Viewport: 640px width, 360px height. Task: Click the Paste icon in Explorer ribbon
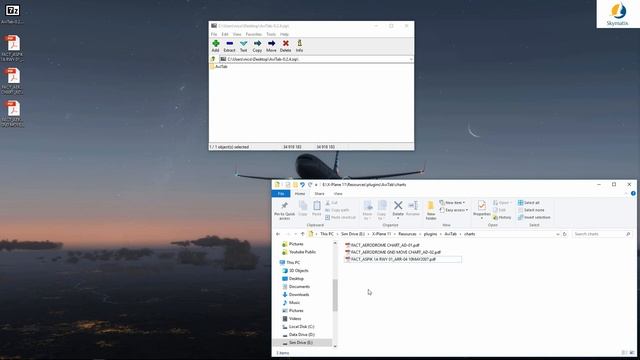tap(317, 209)
